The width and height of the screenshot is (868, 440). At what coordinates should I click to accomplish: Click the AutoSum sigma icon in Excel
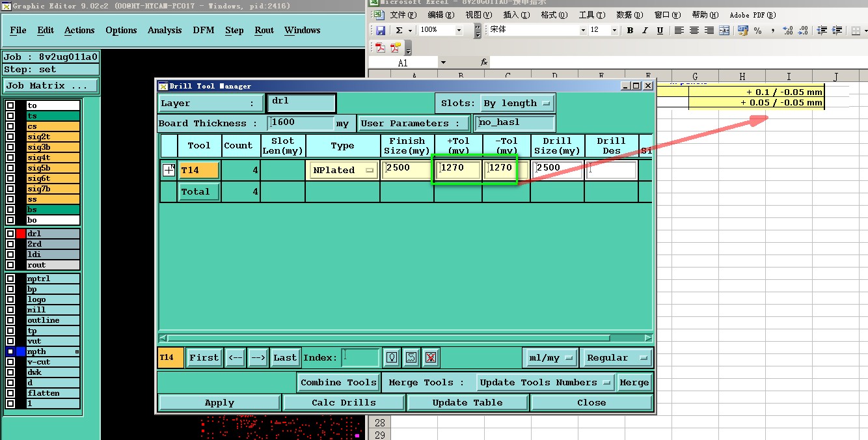pos(399,30)
